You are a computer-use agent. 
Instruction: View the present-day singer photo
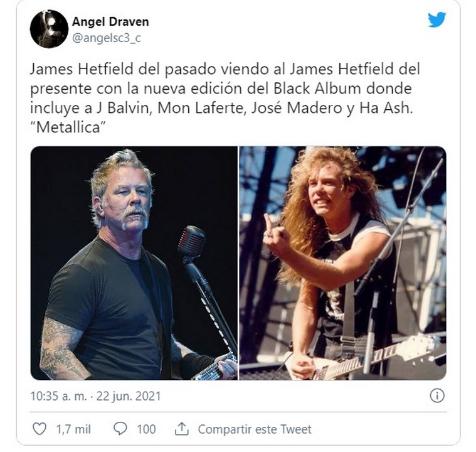pyautogui.click(x=134, y=263)
